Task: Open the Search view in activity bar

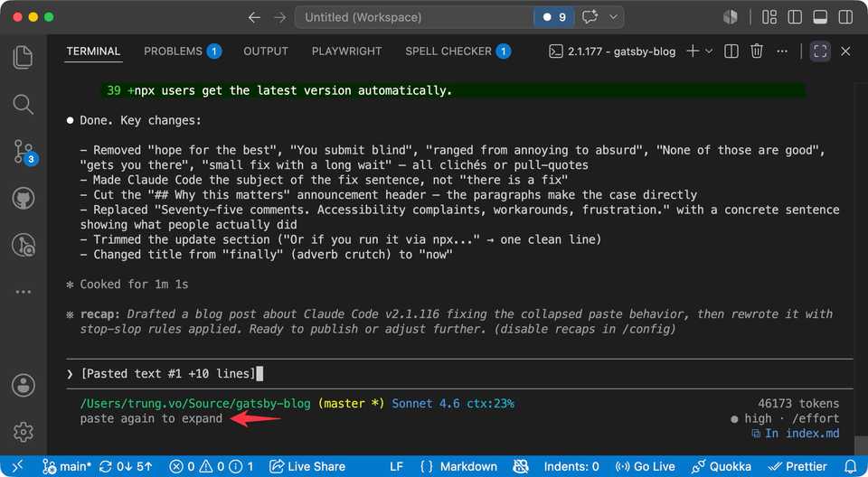Action: (x=23, y=104)
